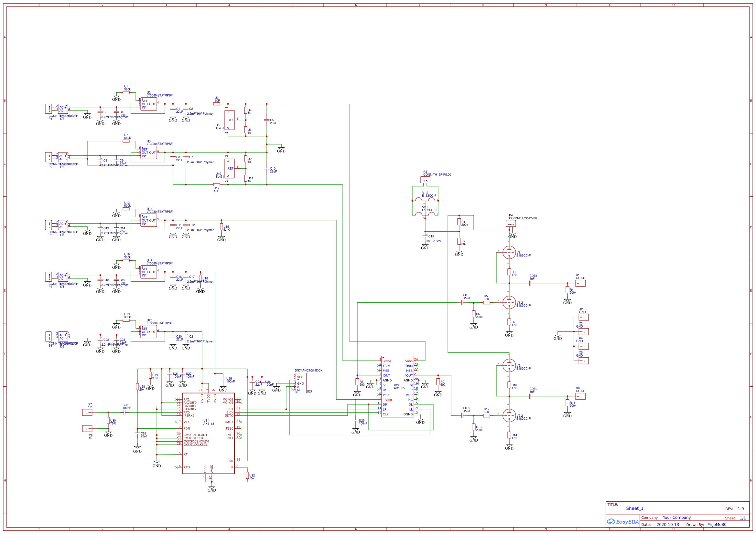756x534 pixels.
Task: Select the Your Company field
Action: coord(677,518)
